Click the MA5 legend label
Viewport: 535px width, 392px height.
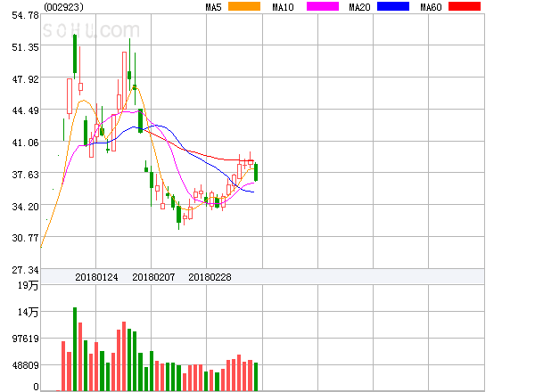213,7
